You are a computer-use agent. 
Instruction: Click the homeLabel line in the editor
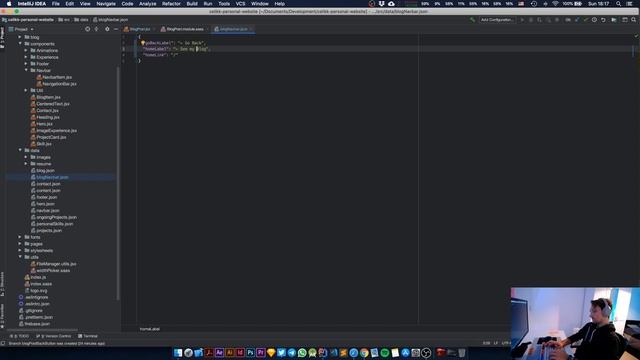tap(176, 49)
